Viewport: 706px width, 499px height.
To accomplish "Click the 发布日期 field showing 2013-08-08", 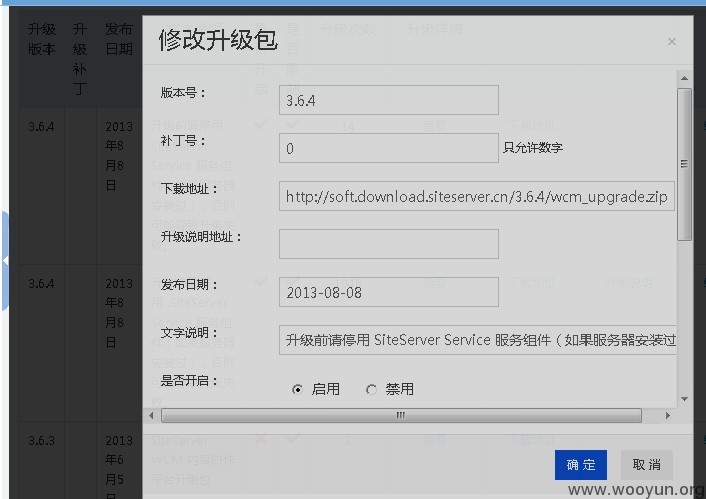I will [389, 292].
